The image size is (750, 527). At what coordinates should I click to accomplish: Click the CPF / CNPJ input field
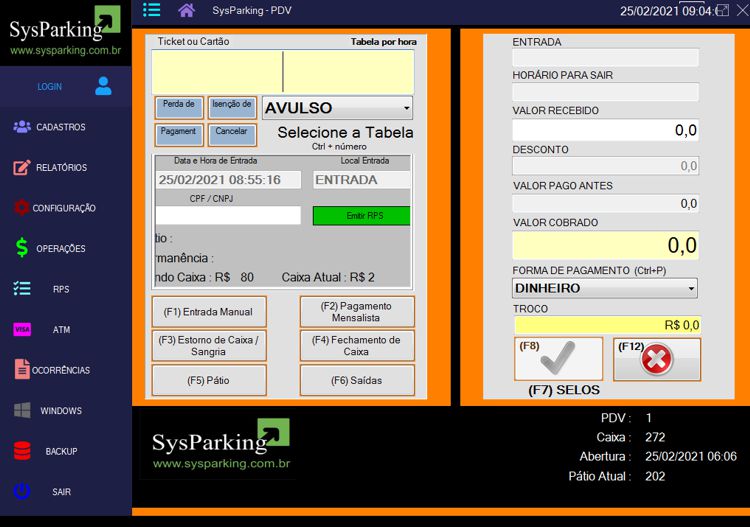pyautogui.click(x=228, y=215)
